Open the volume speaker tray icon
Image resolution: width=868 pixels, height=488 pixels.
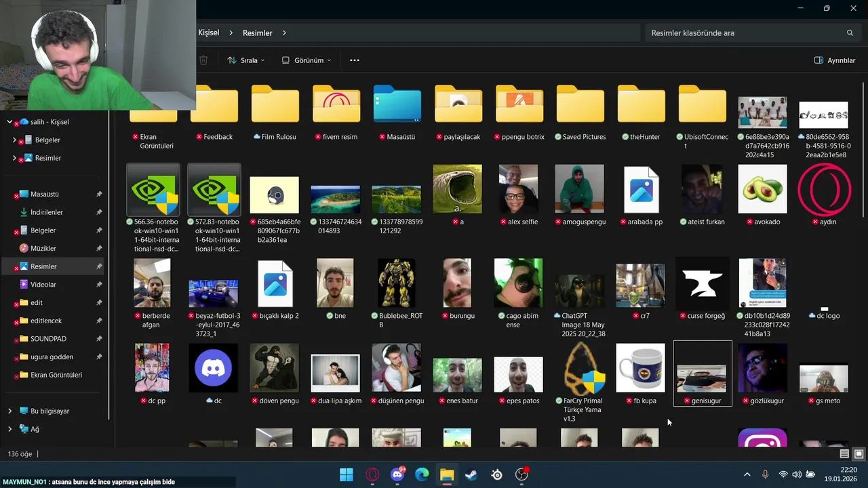tap(797, 474)
